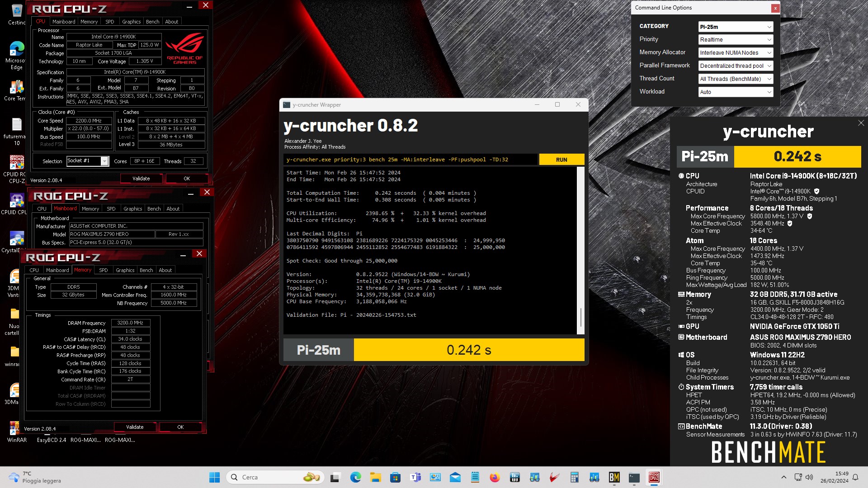
Task: Switch to Memory tab in top CPU-Z
Action: click(89, 22)
